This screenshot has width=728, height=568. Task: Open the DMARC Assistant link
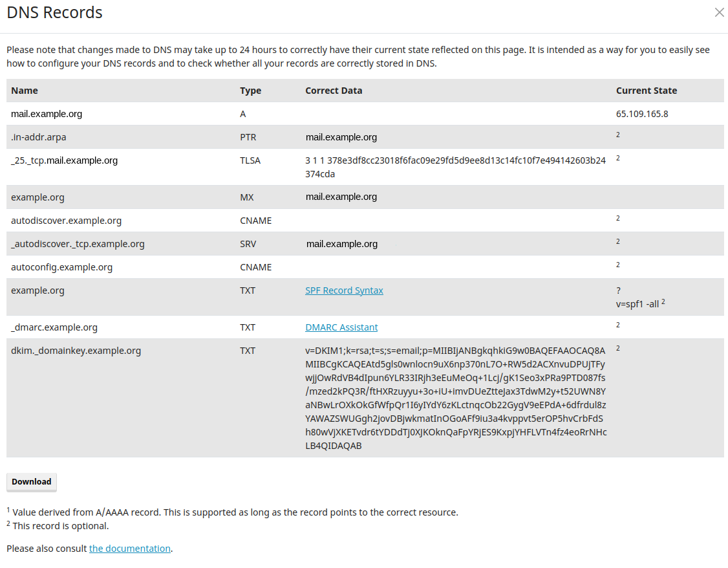tap(341, 327)
